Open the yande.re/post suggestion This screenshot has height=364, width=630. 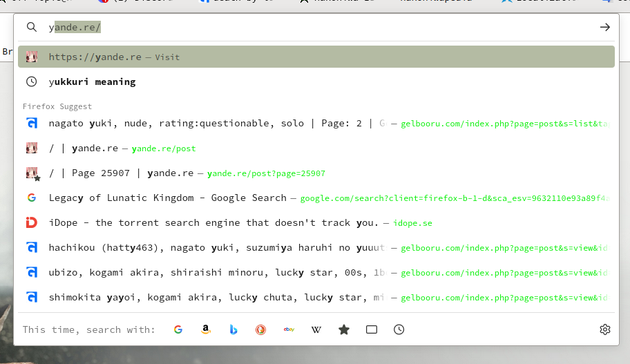[x=316, y=149]
